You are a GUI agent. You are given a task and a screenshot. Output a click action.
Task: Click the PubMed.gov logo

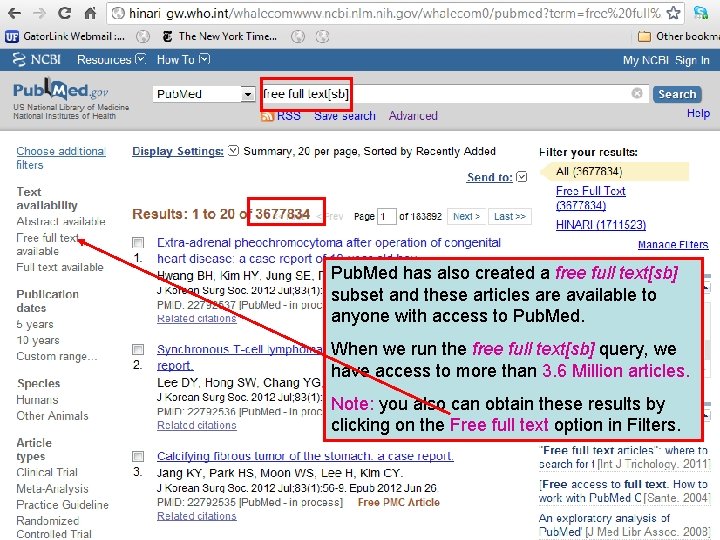[61, 90]
